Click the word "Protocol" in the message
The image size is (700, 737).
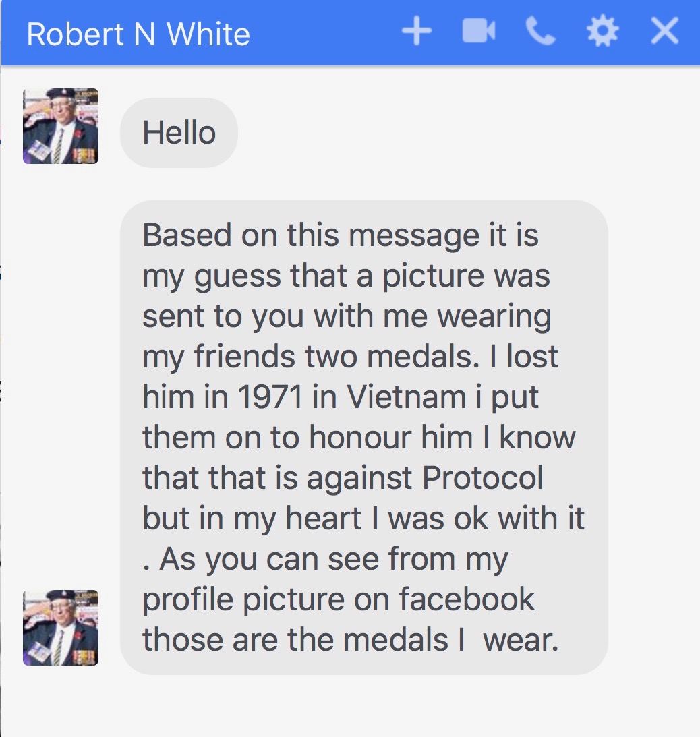(482, 479)
